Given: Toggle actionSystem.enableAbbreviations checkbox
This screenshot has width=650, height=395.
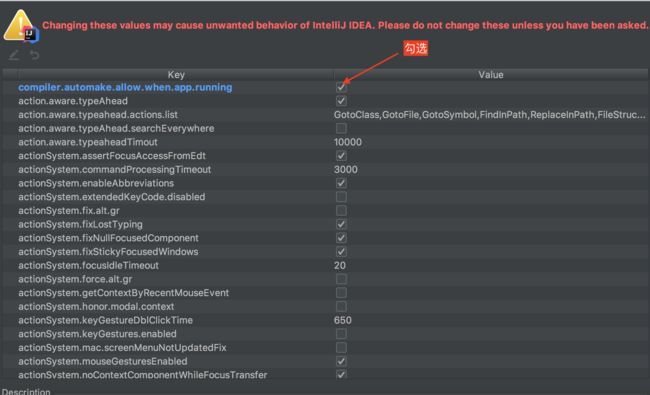Looking at the screenshot, I should 341,183.
